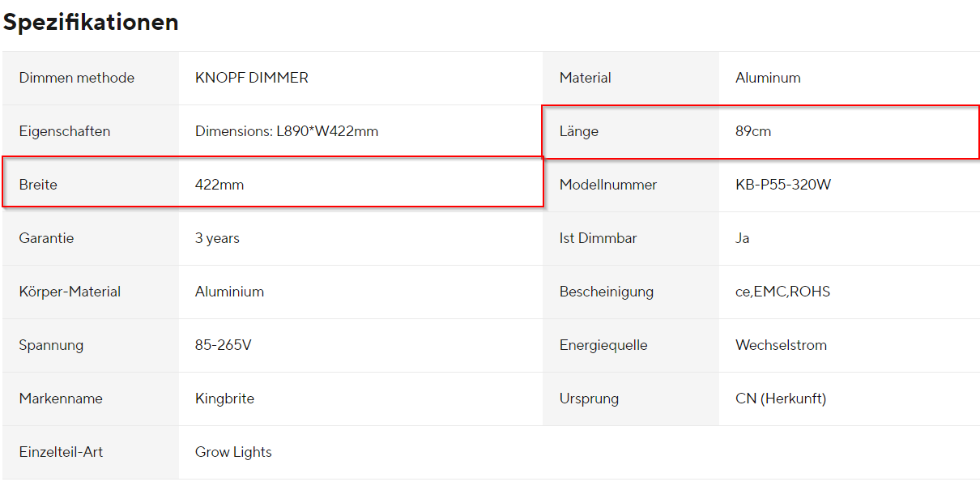
Task: Click the Material label cell
Action: [x=586, y=78]
